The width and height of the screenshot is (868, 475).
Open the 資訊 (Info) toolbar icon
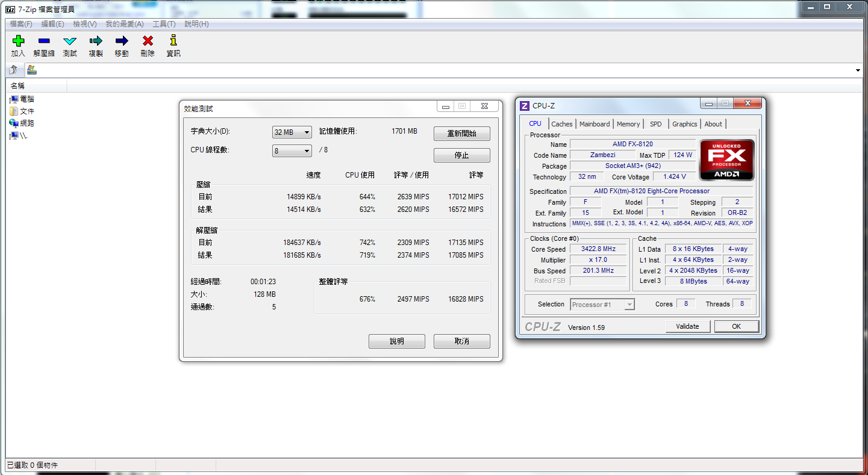click(x=173, y=41)
